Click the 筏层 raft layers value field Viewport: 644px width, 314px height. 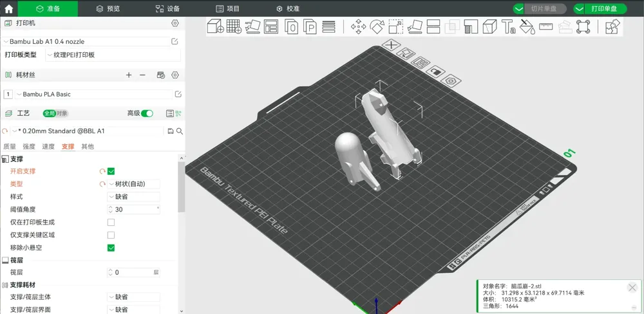click(x=133, y=272)
